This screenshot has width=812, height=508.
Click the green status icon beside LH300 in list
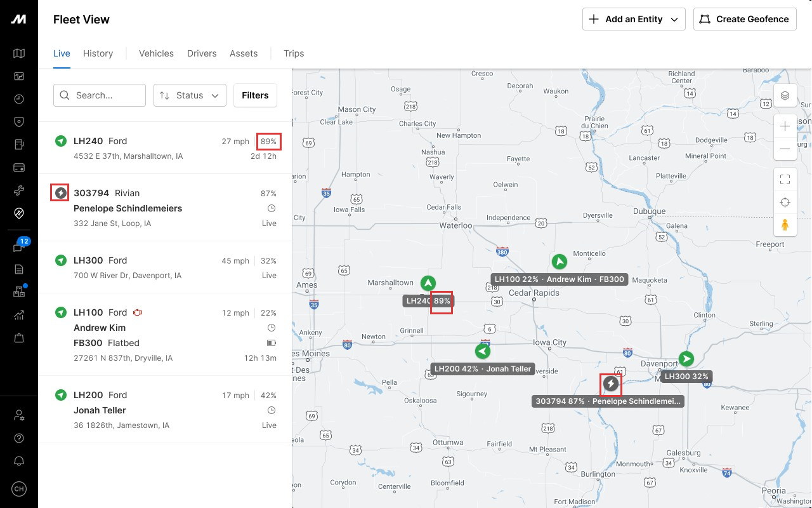click(x=61, y=260)
